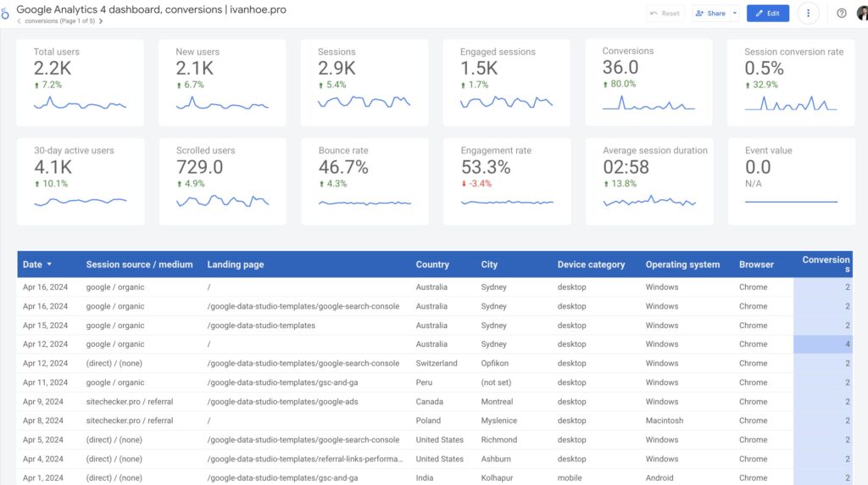Click the Reset button
Image resolution: width=868 pixels, height=485 pixels.
pos(665,14)
